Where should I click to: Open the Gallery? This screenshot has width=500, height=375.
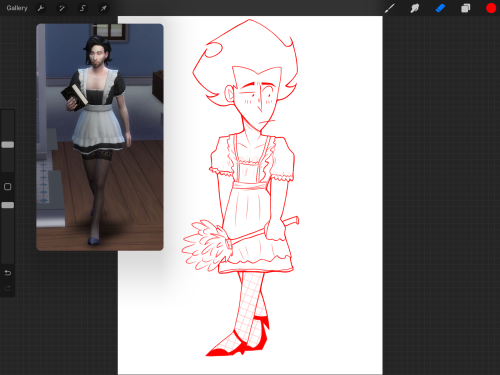click(x=17, y=8)
